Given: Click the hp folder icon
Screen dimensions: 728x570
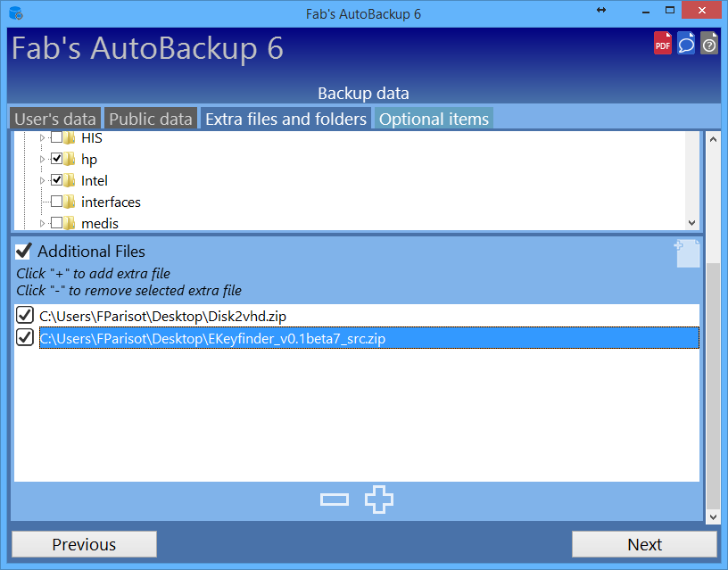Looking at the screenshot, I should 70,159.
